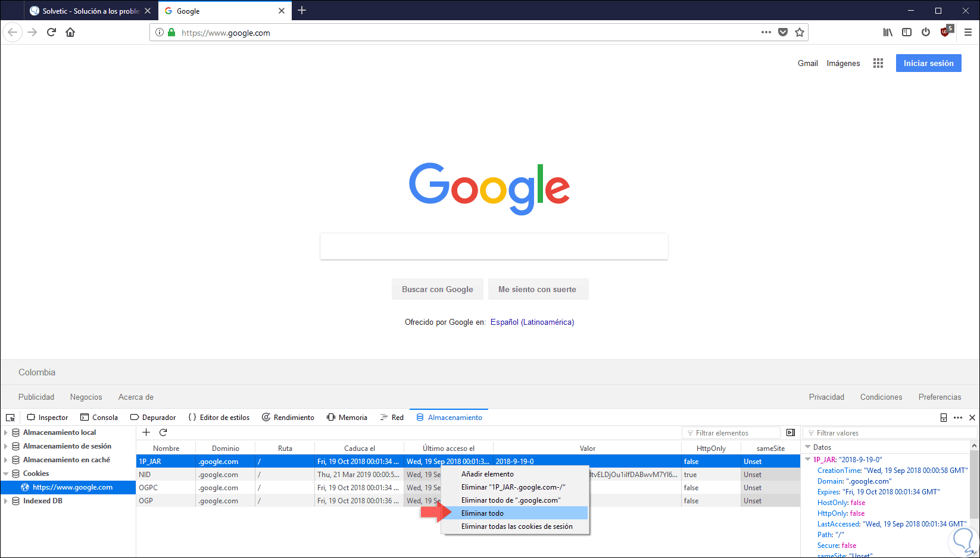Activate the element picker icon in DevTools

pos(10,418)
